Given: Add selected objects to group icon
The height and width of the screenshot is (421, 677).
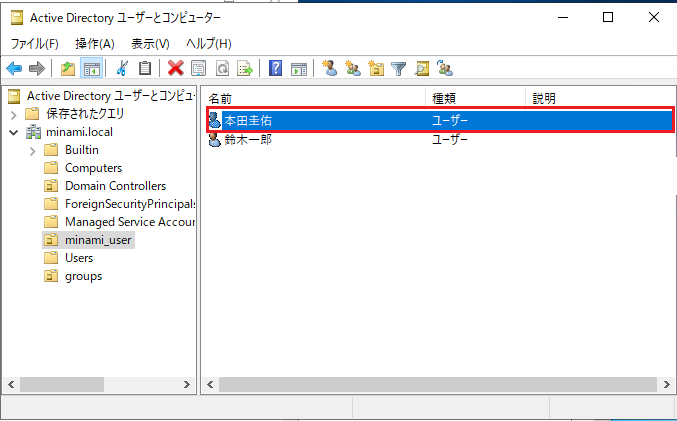Looking at the screenshot, I should (445, 68).
